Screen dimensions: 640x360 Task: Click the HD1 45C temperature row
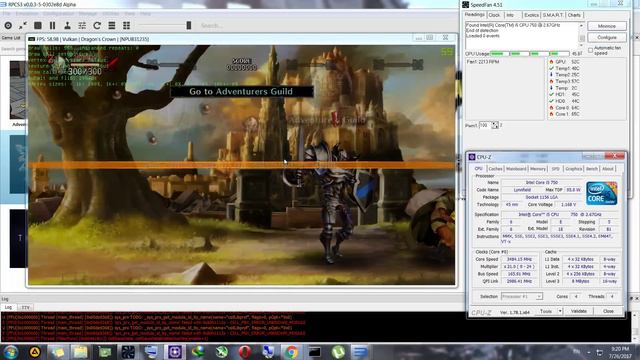tap(565, 94)
